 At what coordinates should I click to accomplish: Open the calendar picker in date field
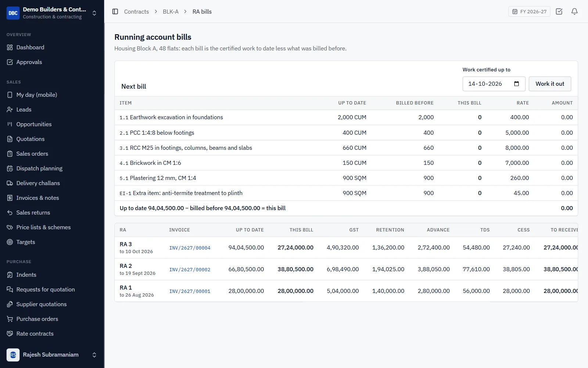point(516,84)
